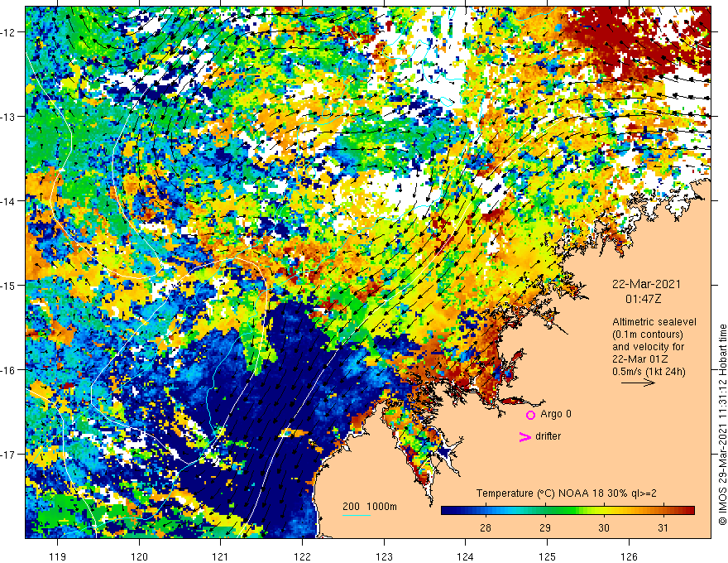Click the 'Argo 0' legend label
The width and height of the screenshot is (728, 563).
(x=556, y=414)
